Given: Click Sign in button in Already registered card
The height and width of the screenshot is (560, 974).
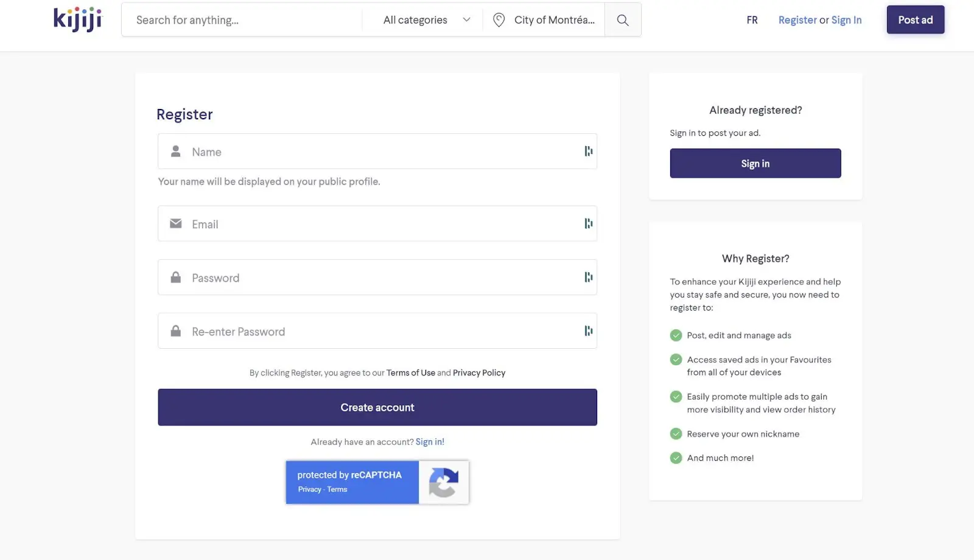Looking at the screenshot, I should [755, 163].
